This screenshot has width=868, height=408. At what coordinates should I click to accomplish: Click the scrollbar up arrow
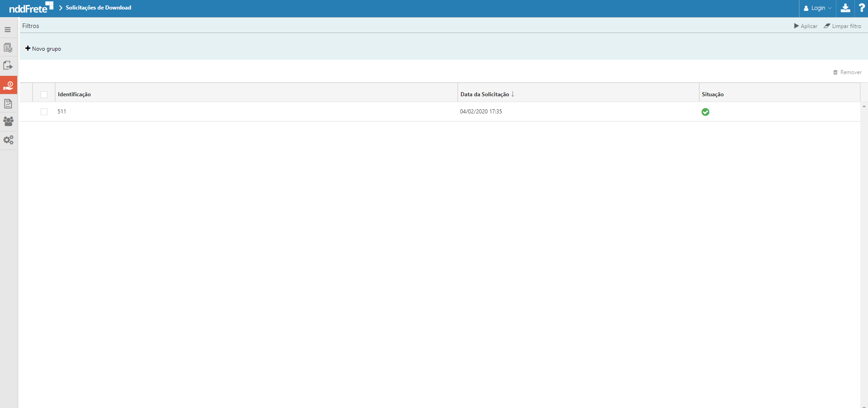click(864, 106)
